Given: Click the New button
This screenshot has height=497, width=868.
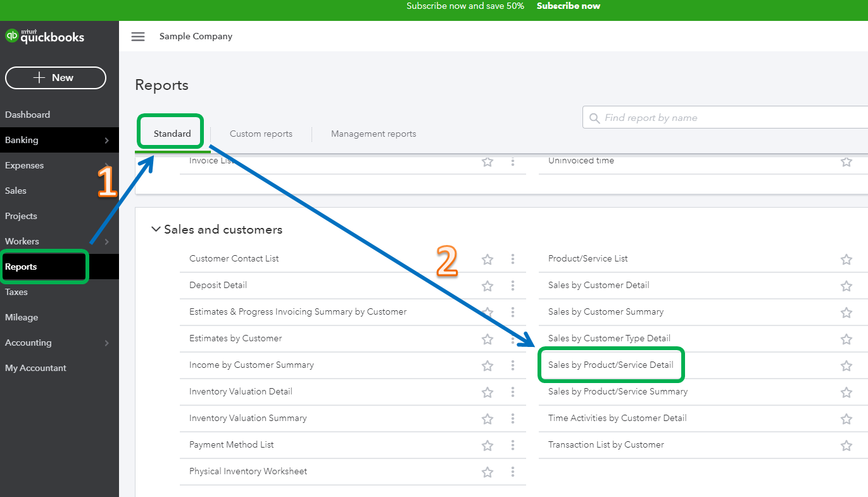Looking at the screenshot, I should tap(56, 78).
